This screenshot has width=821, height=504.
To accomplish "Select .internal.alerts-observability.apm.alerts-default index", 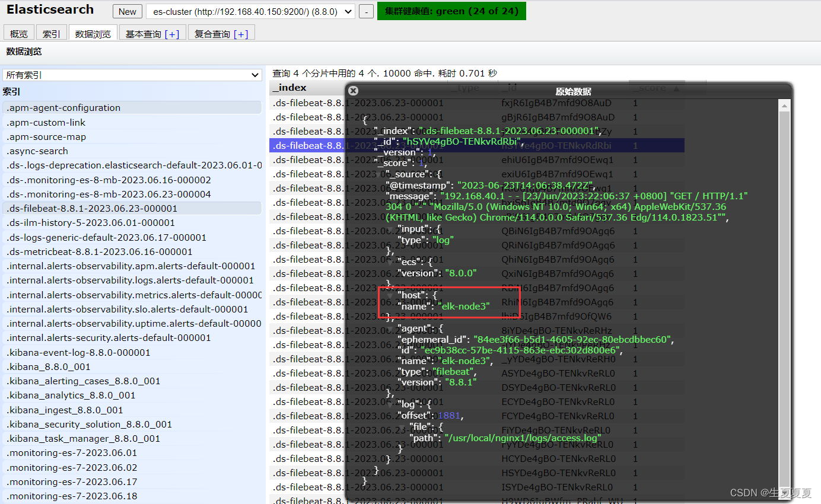I will [132, 266].
